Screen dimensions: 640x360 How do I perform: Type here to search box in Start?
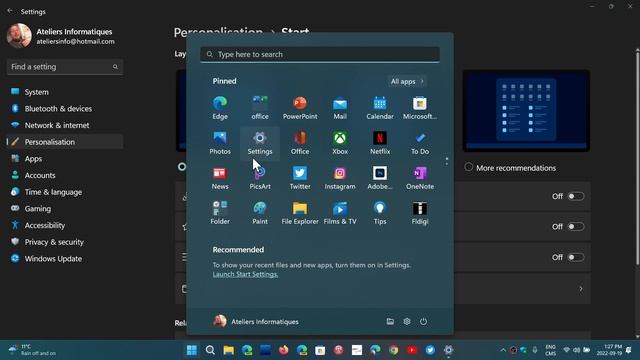pyautogui.click(x=320, y=54)
